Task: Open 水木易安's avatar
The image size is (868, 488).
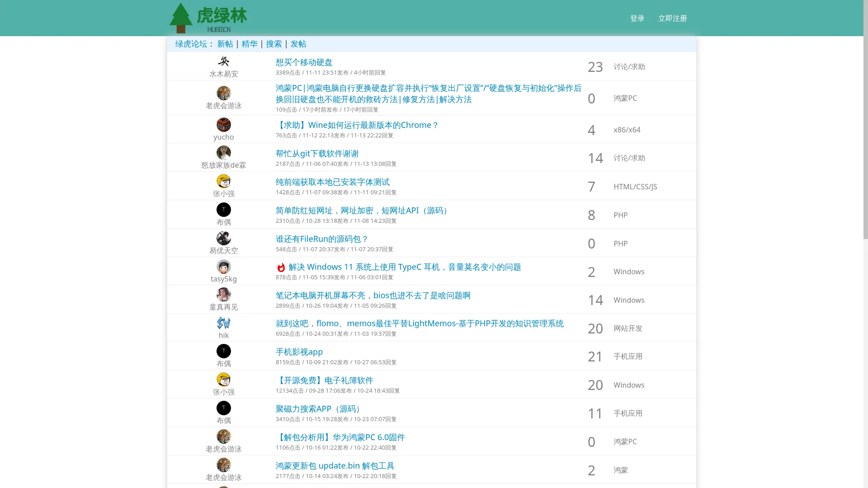Action: pos(224,62)
